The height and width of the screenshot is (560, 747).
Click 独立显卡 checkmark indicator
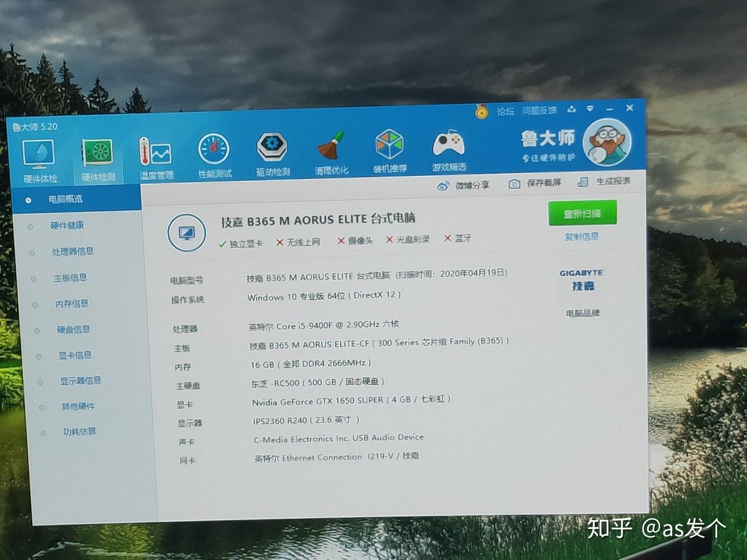(x=241, y=244)
